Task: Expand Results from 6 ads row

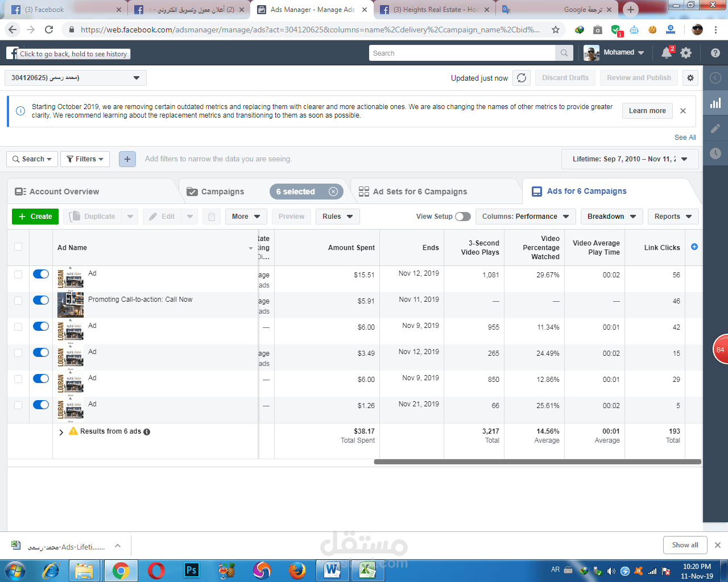Action: [61, 433]
